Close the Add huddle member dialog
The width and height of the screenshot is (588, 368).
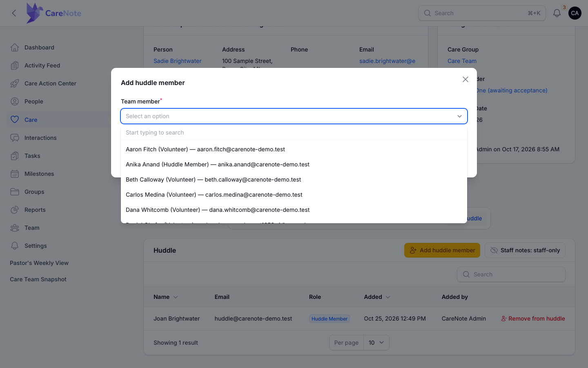tap(465, 79)
